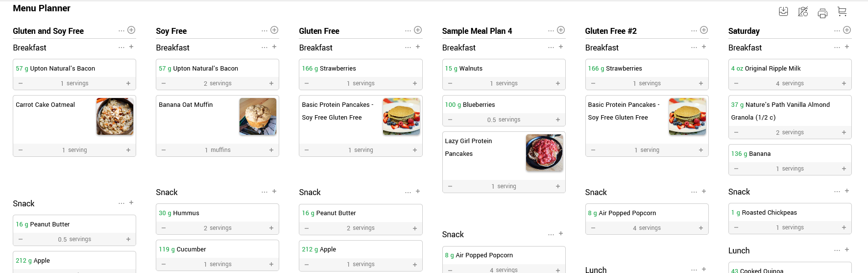The height and width of the screenshot is (273, 868).
Task: Open Breakfast options menu under Gluten Free #2
Action: 694,48
